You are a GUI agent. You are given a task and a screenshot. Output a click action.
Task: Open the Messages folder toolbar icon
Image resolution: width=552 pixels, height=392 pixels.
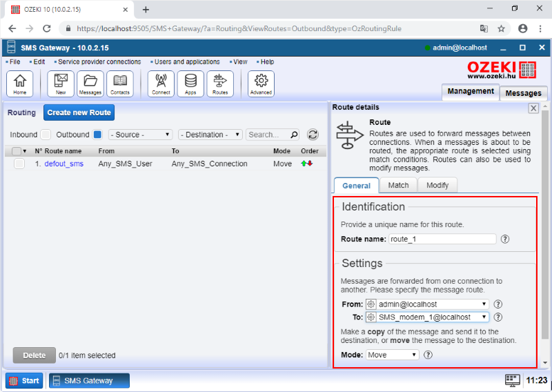coord(90,84)
